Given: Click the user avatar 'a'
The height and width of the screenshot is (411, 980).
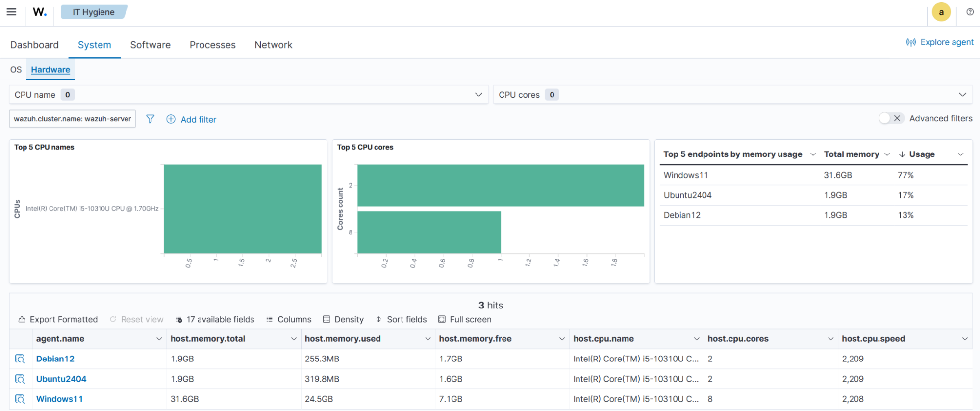Looking at the screenshot, I should tap(941, 12).
